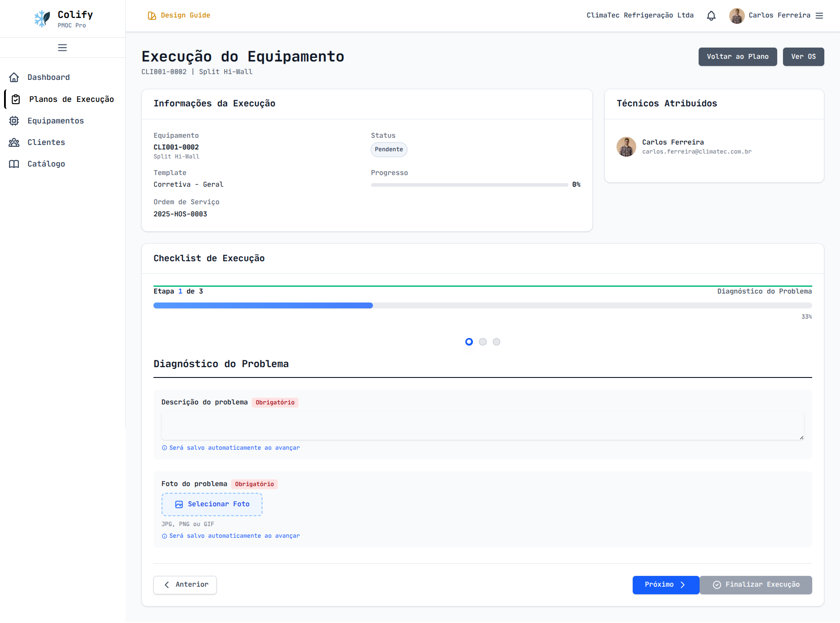Select the first step indicator dot

(x=469, y=342)
